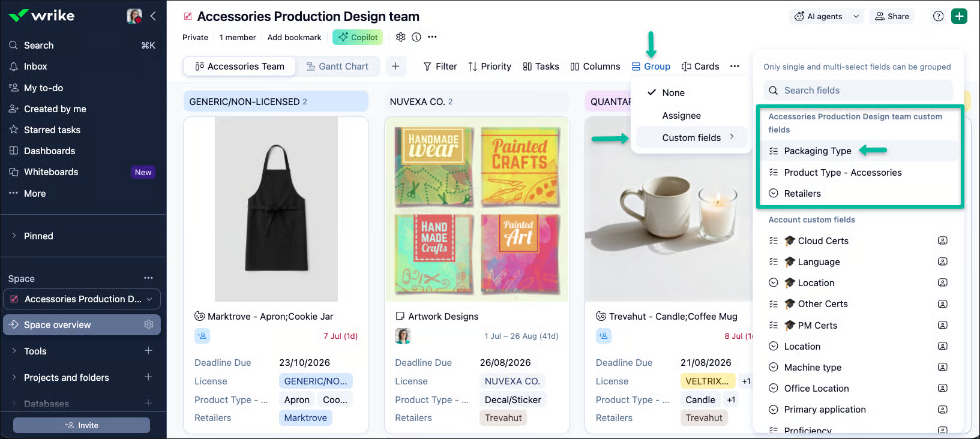Open the Cards options

[x=700, y=66]
